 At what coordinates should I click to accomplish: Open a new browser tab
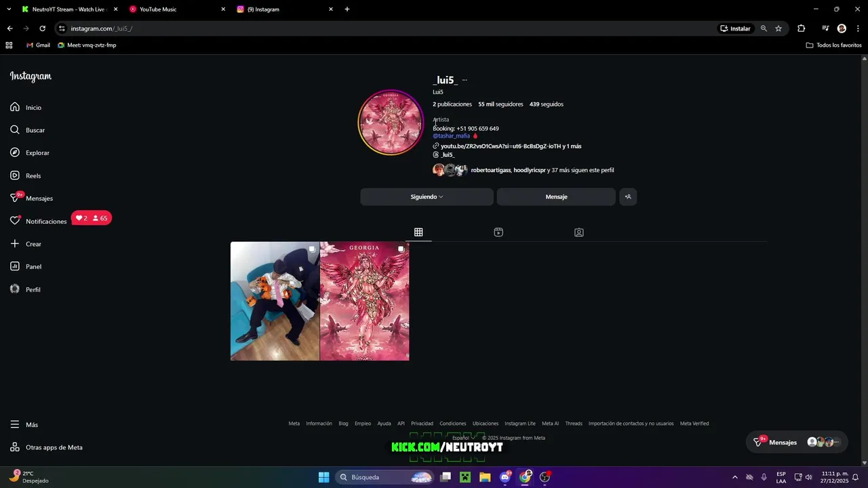point(347,9)
